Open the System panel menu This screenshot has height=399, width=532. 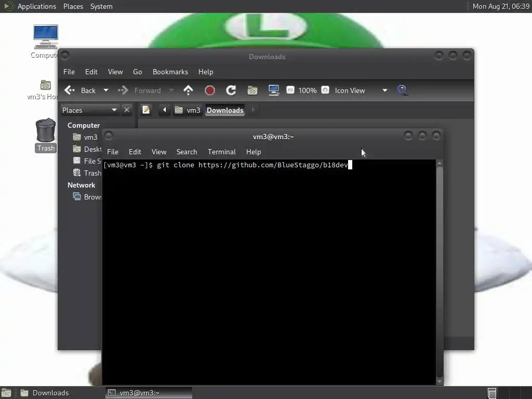pos(101,6)
